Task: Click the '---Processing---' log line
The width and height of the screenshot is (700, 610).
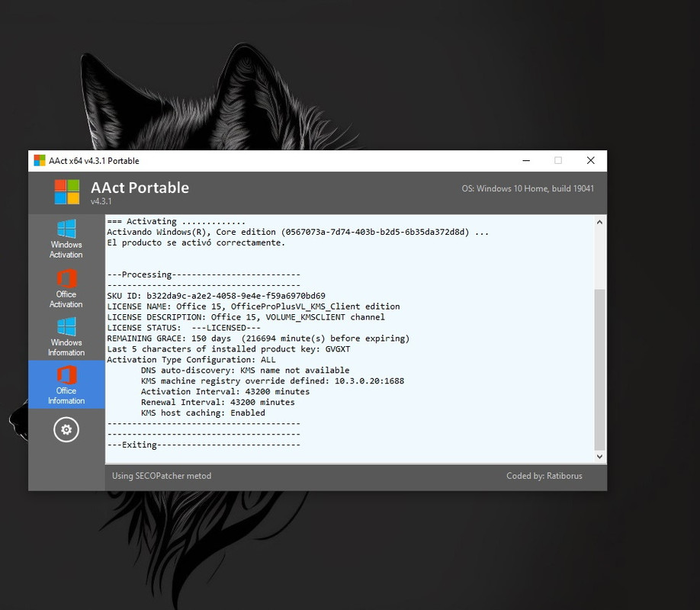Action: 204,274
